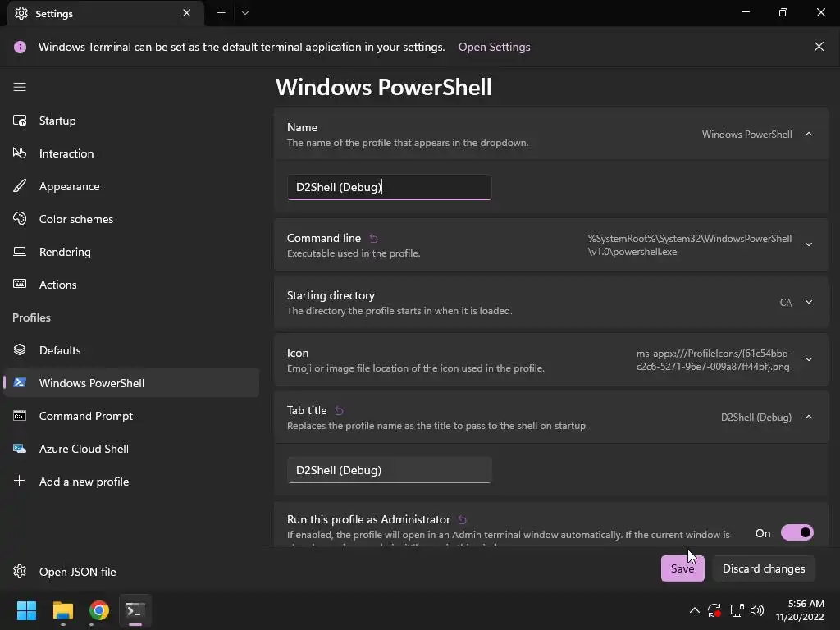Click the Appearance brush icon

[20, 186]
